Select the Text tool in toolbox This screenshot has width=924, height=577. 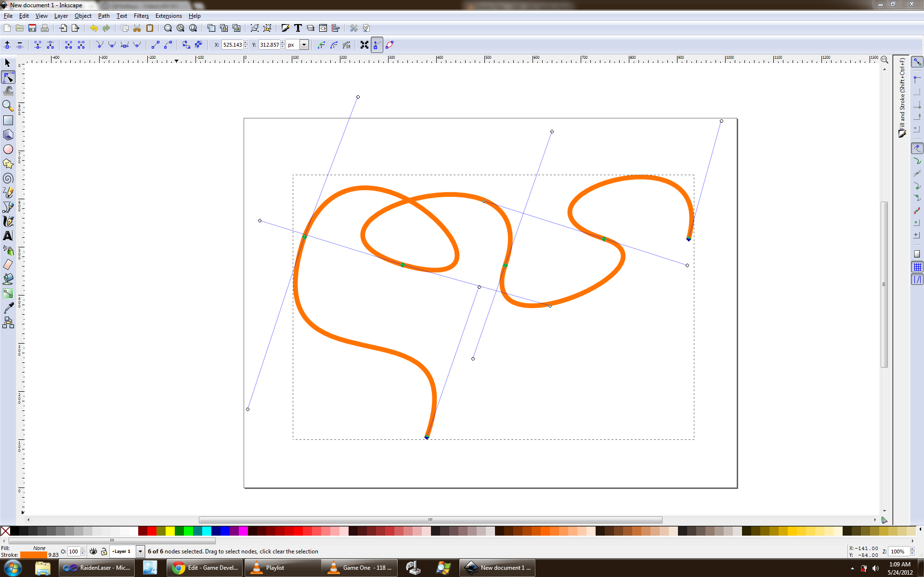tap(8, 236)
